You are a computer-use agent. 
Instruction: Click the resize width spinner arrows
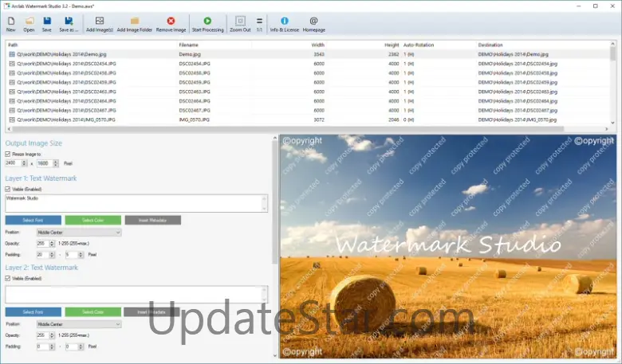pyautogui.click(x=24, y=163)
